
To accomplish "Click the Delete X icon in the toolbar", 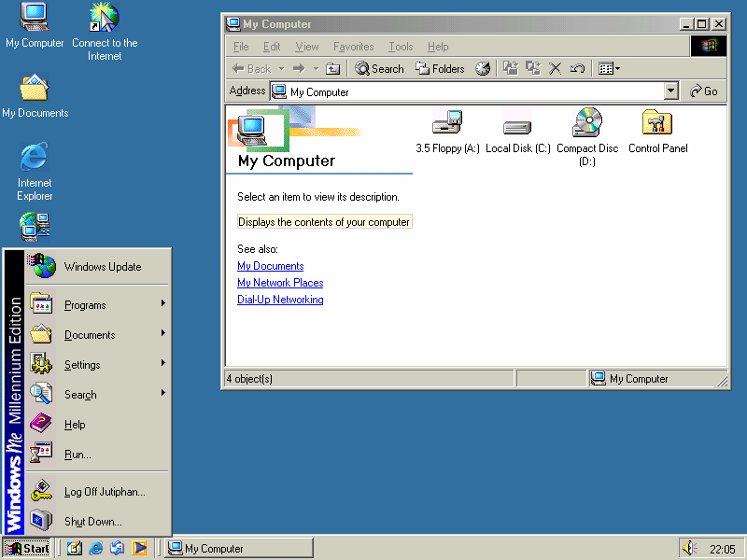I will coord(555,68).
